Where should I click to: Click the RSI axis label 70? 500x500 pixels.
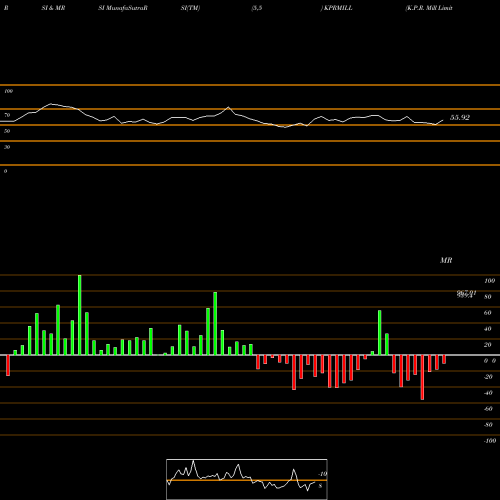[x=7, y=115]
